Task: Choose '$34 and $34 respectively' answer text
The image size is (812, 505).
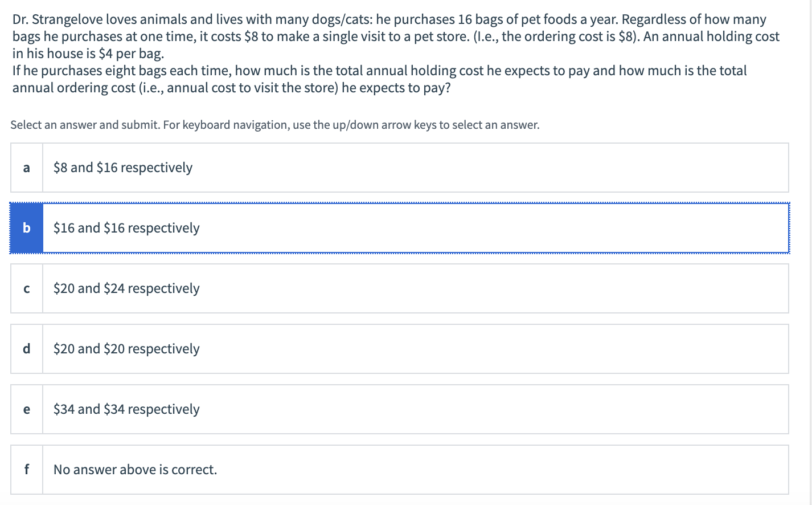Action: 126,409
